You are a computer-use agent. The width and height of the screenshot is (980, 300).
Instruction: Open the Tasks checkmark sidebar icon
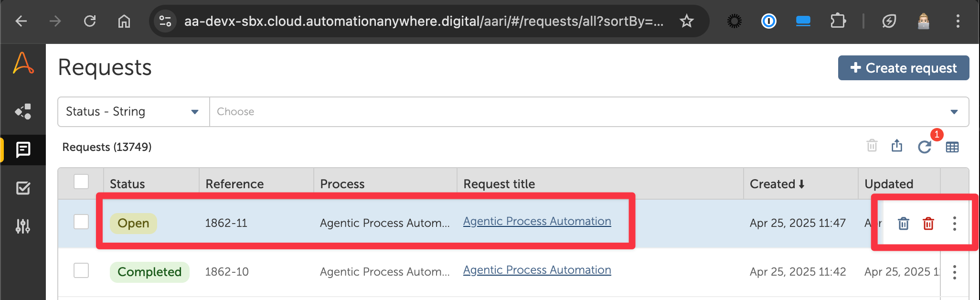[23, 188]
